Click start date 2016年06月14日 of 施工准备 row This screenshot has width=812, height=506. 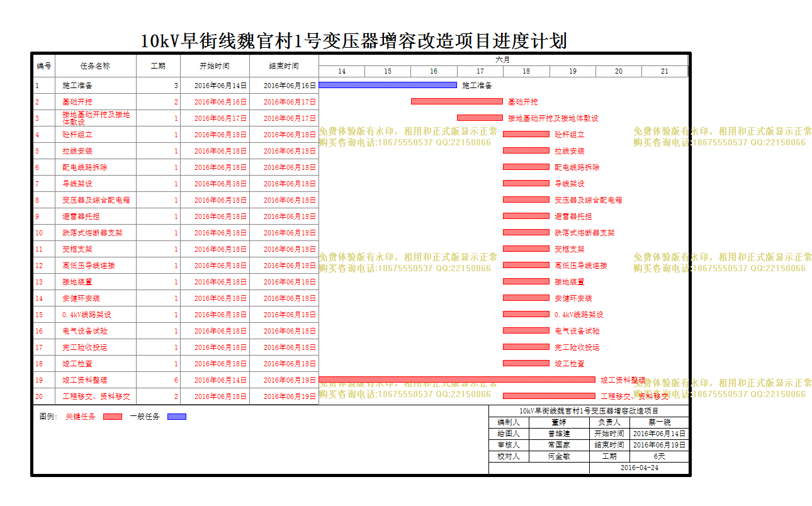tap(220, 86)
